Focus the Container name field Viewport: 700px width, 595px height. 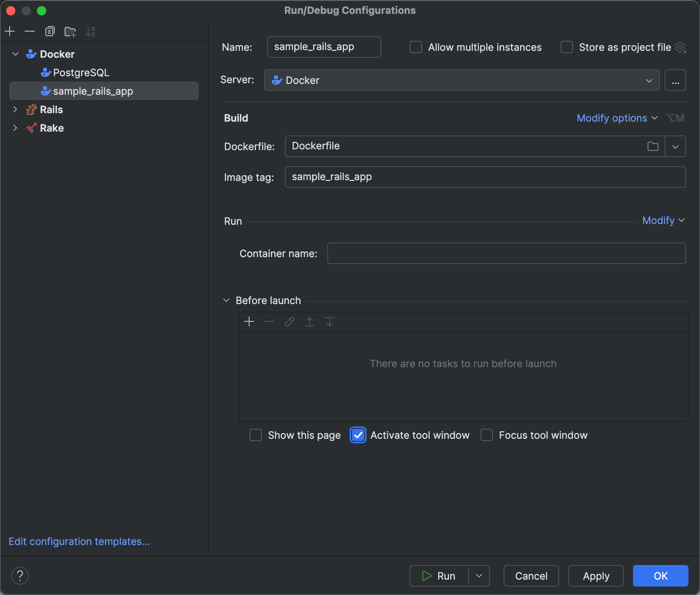pyautogui.click(x=506, y=253)
